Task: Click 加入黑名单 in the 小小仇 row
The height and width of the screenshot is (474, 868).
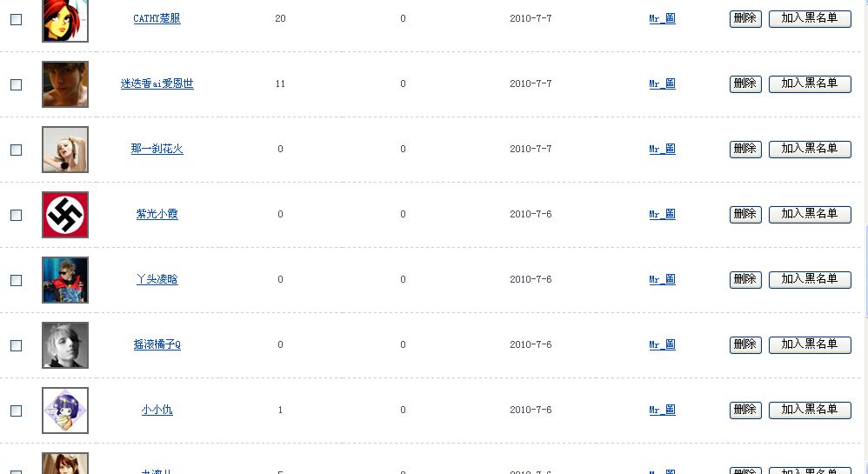Action: click(x=810, y=410)
